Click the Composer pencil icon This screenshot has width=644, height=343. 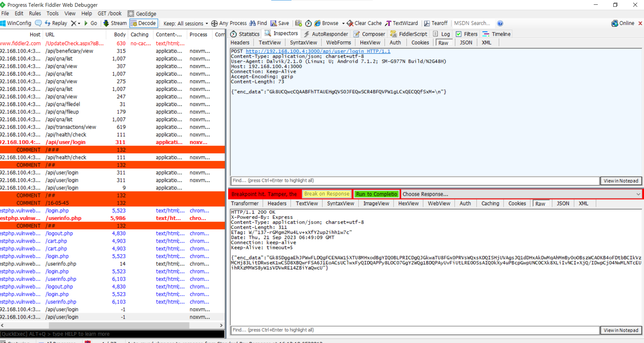(357, 34)
